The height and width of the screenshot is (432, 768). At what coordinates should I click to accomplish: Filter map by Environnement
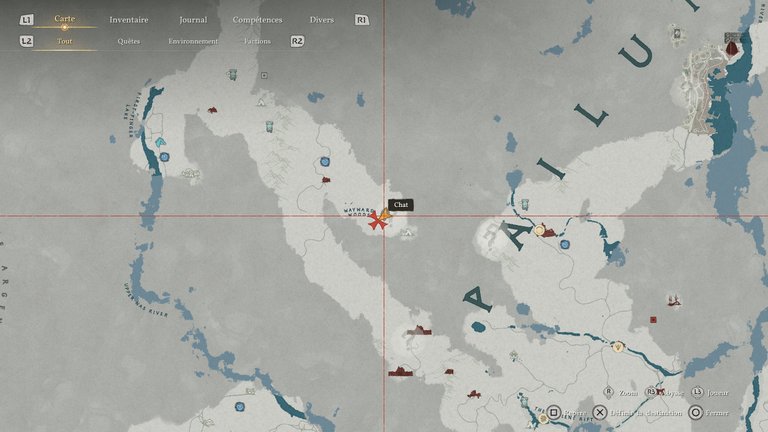pos(193,41)
